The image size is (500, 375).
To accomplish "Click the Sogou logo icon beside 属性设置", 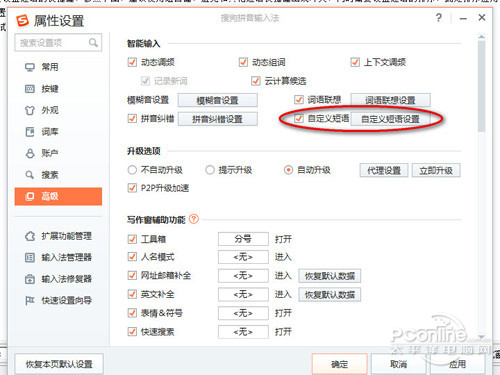I will coord(23,21).
